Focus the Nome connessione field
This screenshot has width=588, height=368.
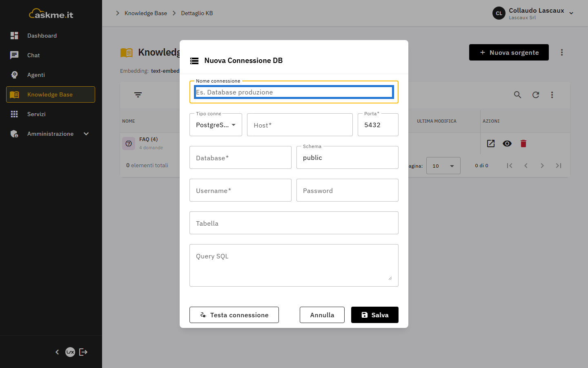tap(294, 92)
